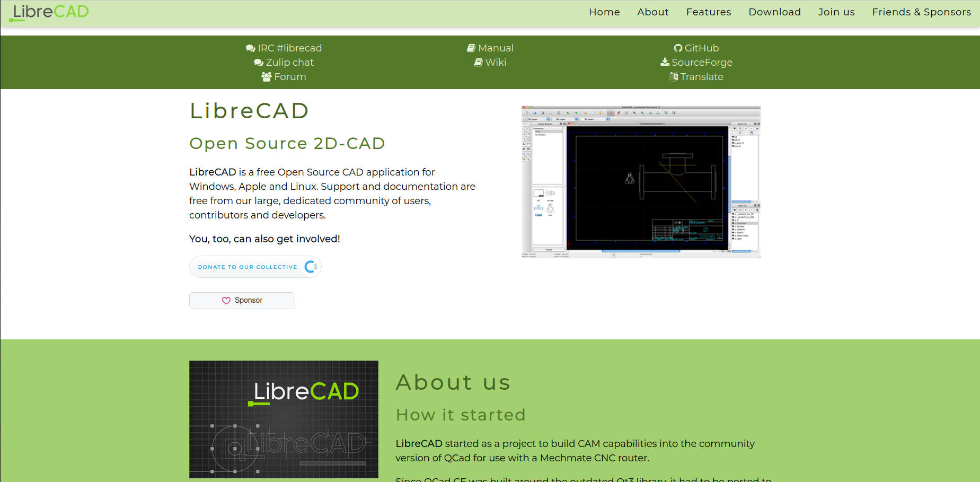Go to the Download section
The image size is (980, 482).
774,12
